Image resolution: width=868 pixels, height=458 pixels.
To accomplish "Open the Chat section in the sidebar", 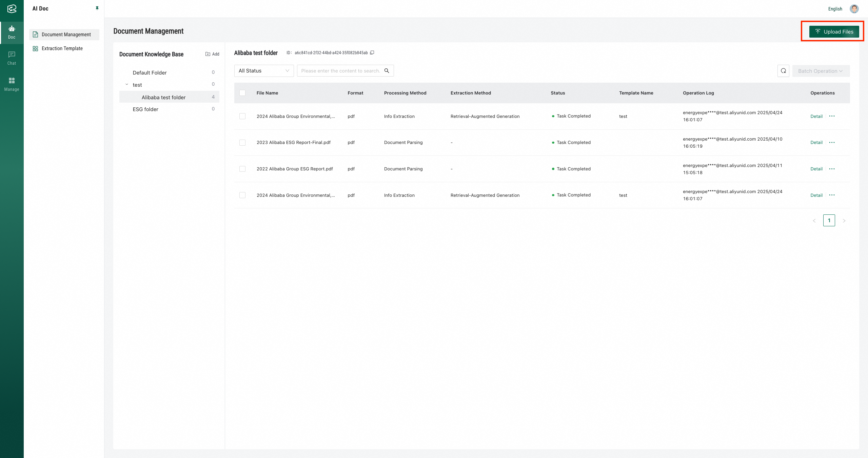I will (12, 58).
